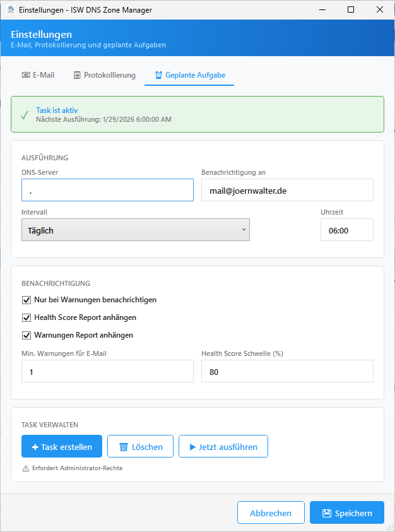Click the warning triangle by Administrator-Rechte
Viewport: 395px width, 532px height.
point(26,468)
